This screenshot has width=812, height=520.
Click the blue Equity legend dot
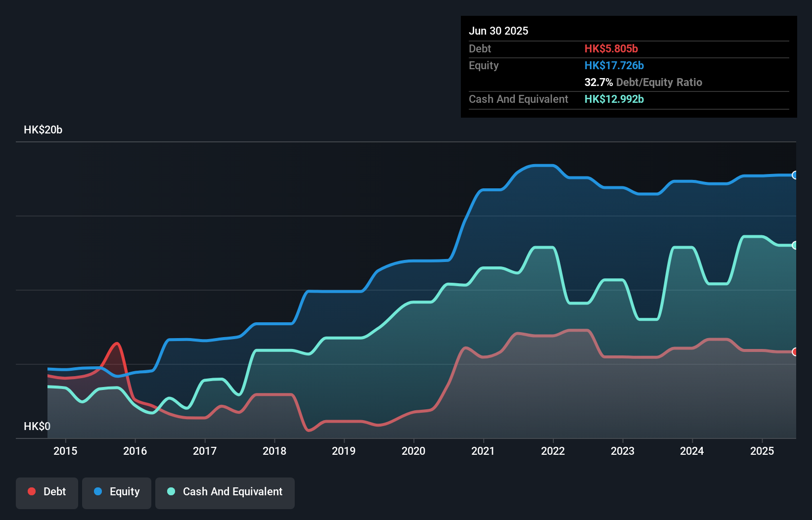98,491
